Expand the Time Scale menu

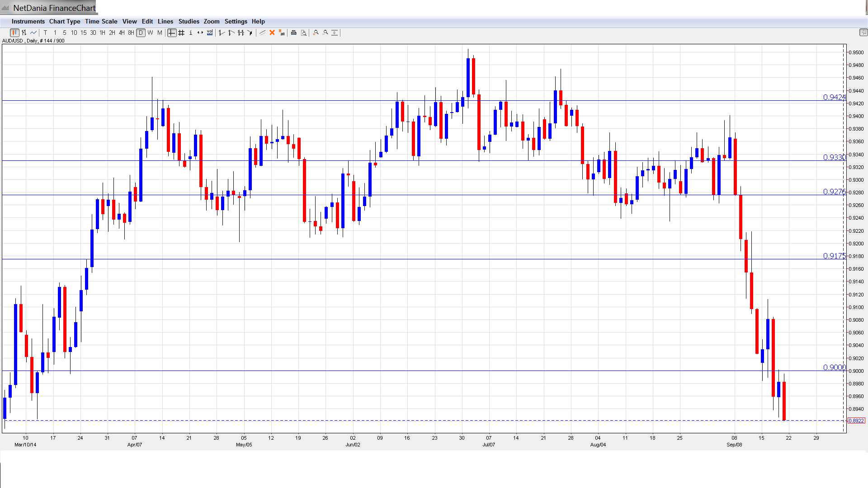(101, 21)
